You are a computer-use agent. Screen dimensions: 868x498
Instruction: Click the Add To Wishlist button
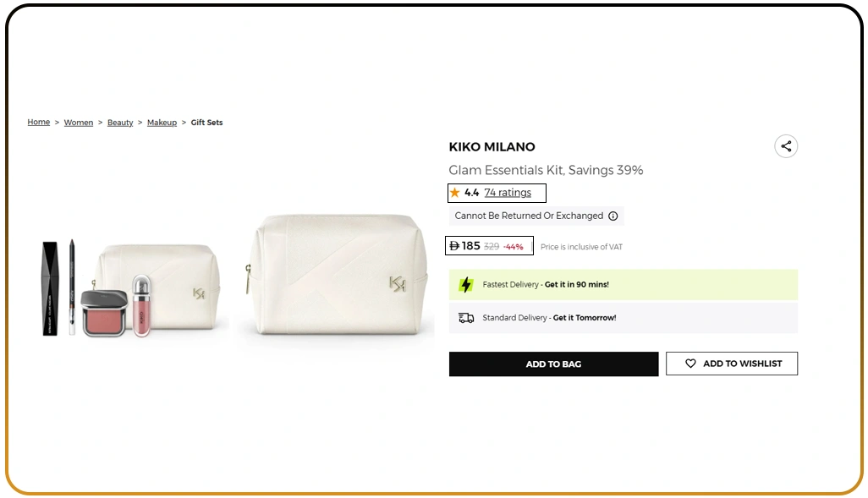(x=731, y=364)
